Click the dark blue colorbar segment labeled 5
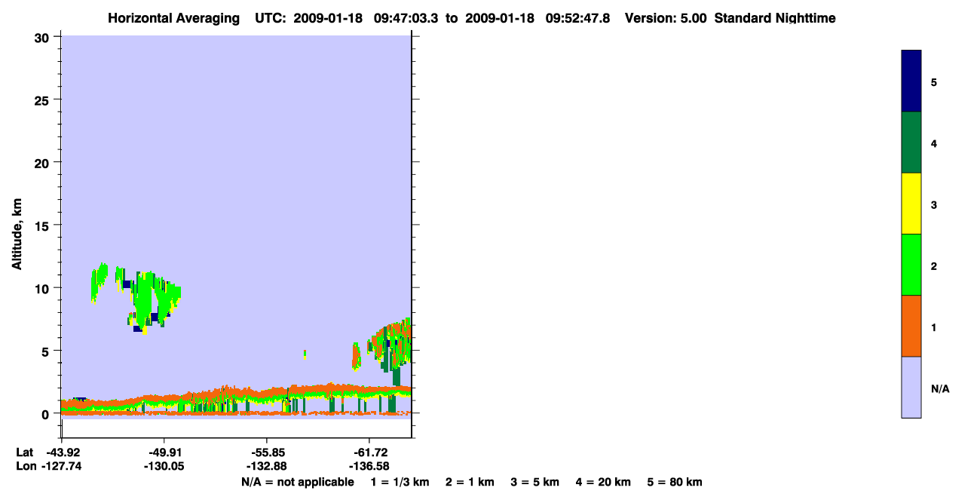 click(x=911, y=81)
